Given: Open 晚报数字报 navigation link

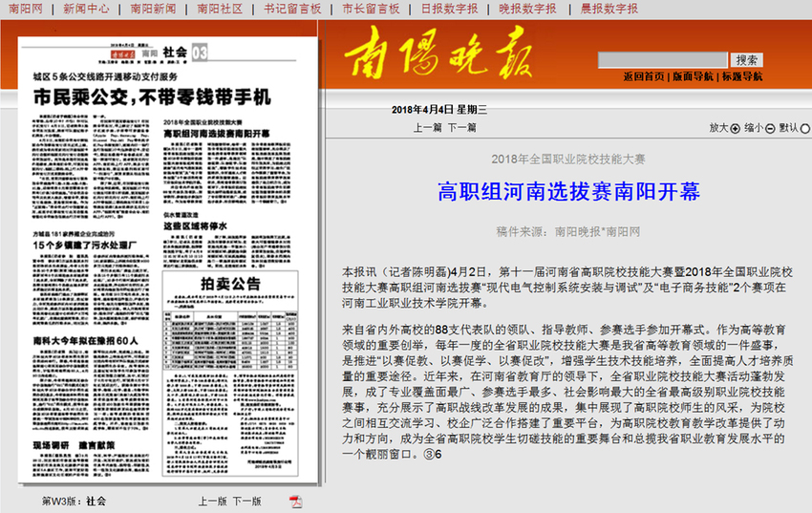Looking at the screenshot, I should [527, 9].
